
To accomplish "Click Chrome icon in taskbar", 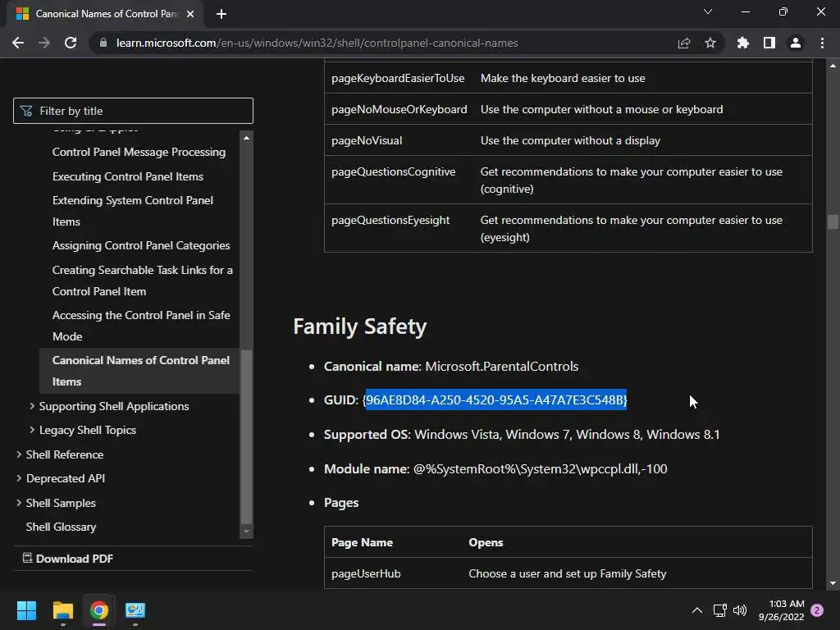I will (x=99, y=610).
